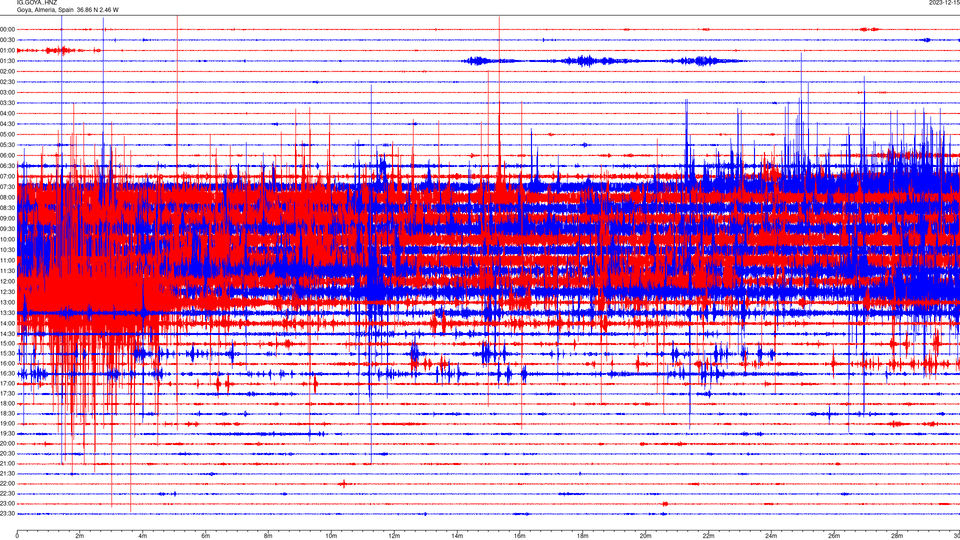The image size is (960, 540).
Task: Pick the 03:00 time label
Action: (8, 92)
